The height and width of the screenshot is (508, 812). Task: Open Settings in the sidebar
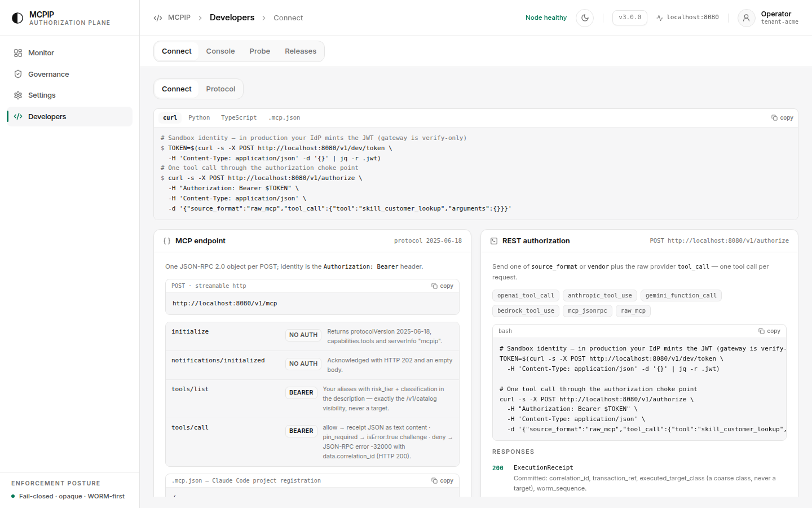[x=69, y=95]
